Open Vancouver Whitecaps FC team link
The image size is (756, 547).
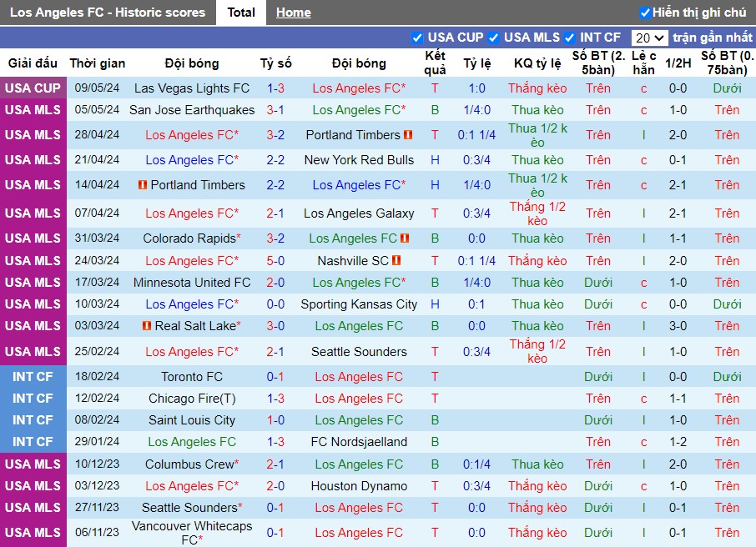pyautogui.click(x=192, y=533)
